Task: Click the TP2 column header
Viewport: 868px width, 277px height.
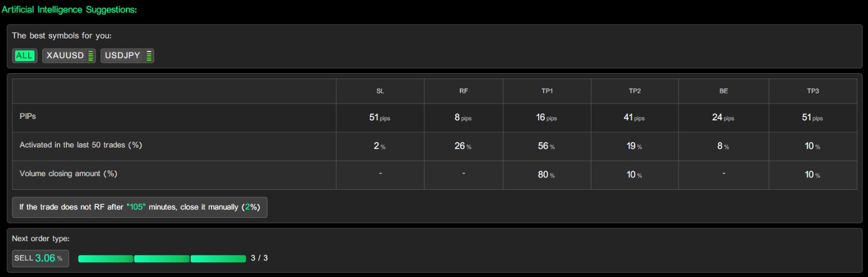Action: coord(635,91)
